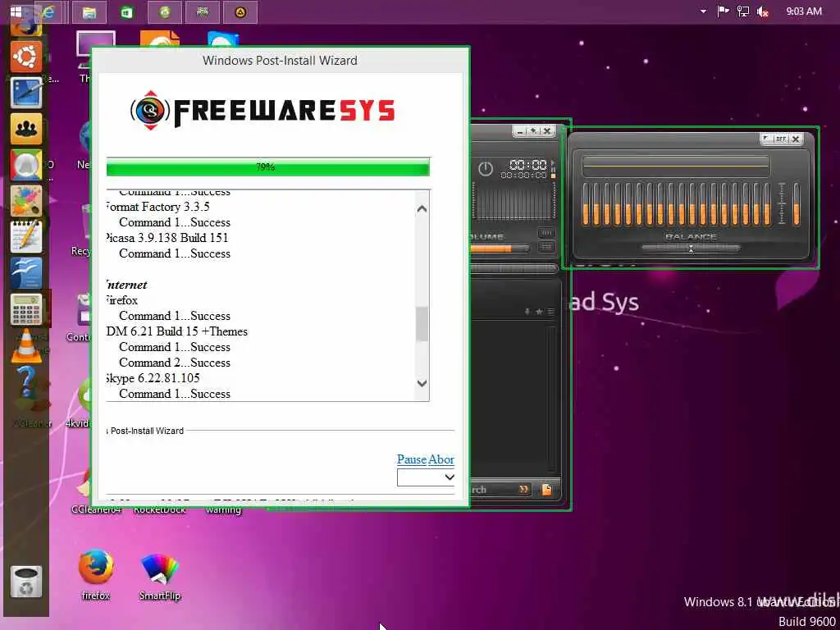The image size is (840, 630).
Task: Open the blue question mark help icon
Action: click(x=25, y=382)
